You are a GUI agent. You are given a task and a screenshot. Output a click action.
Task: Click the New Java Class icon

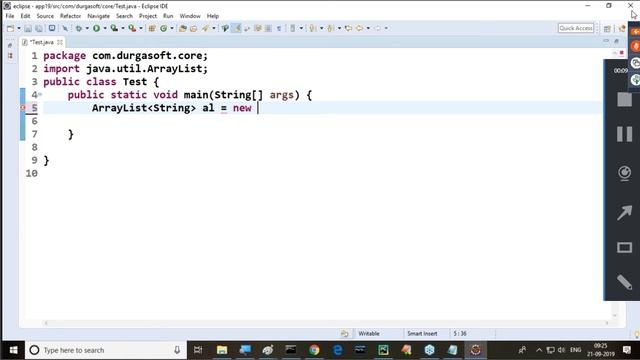click(x=163, y=28)
